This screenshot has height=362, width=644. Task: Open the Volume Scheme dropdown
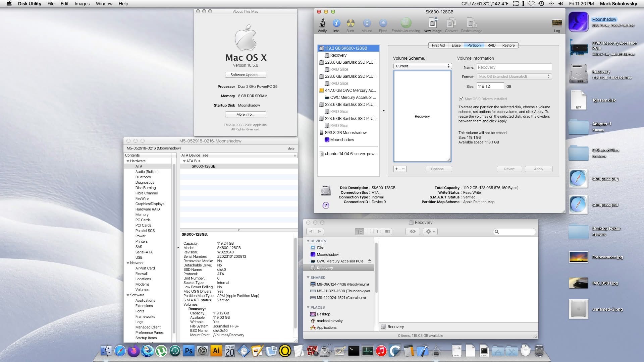(422, 66)
